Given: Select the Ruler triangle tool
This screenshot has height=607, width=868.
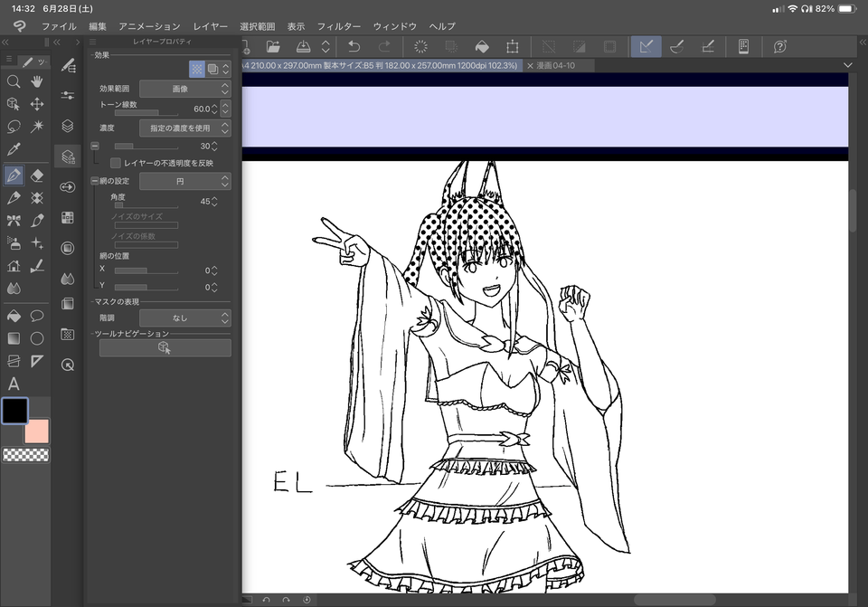Looking at the screenshot, I should (x=37, y=361).
